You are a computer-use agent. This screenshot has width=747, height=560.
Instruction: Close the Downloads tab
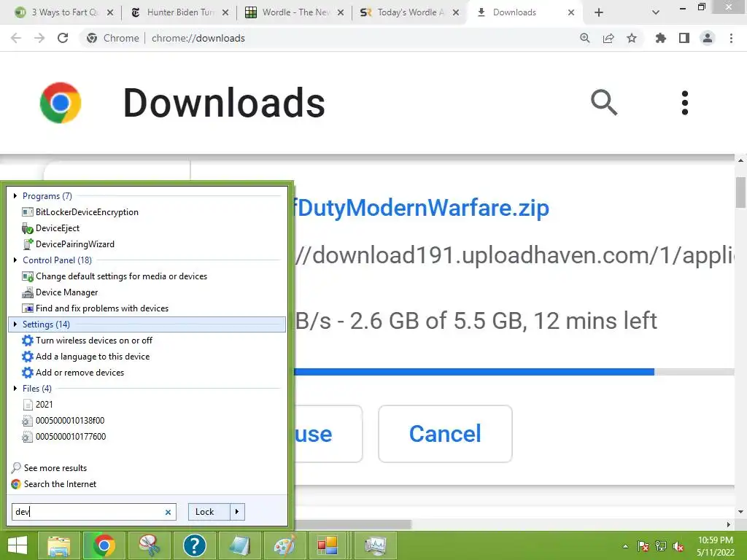coord(571,12)
